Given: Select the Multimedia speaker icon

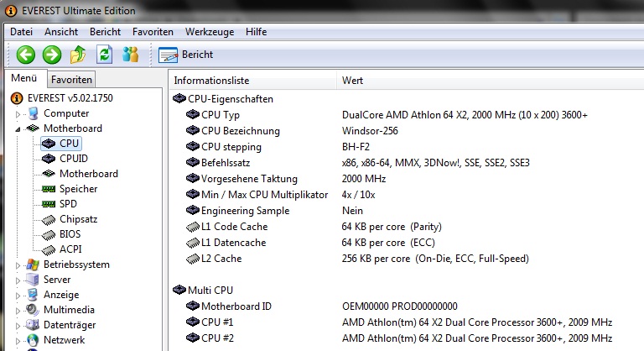Looking at the screenshot, I should pyautogui.click(x=33, y=310).
